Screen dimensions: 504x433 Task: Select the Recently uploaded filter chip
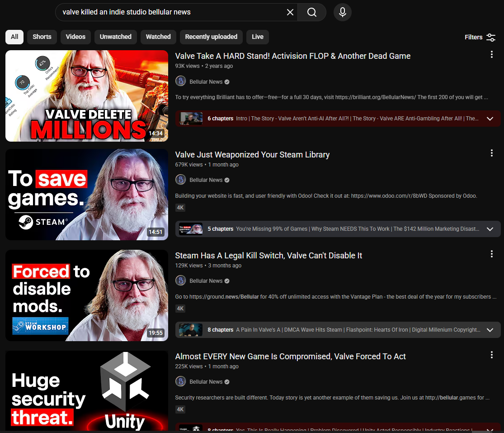211,37
